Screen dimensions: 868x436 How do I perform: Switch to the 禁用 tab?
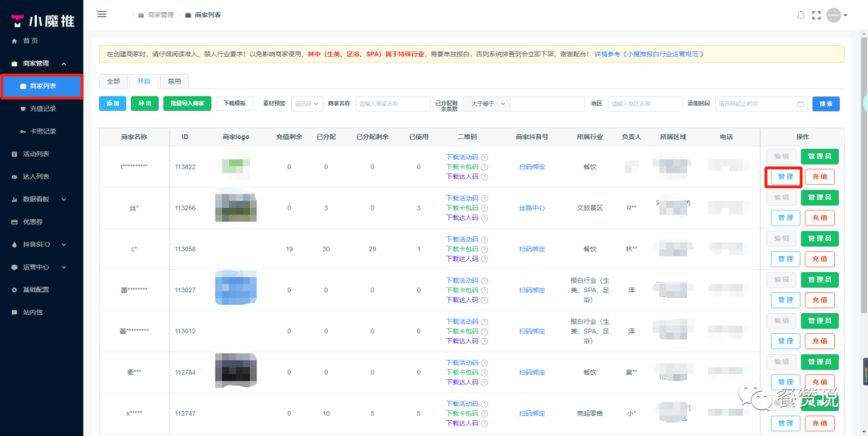174,81
